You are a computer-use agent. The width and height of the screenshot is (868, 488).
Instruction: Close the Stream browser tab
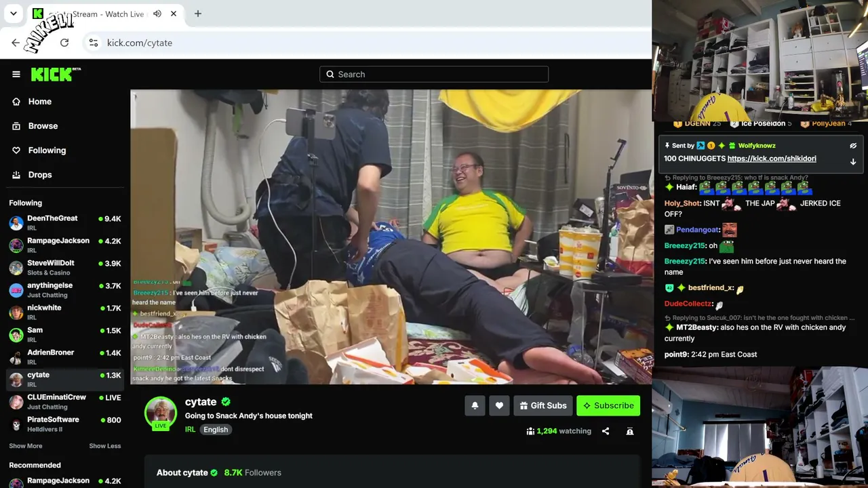point(174,14)
